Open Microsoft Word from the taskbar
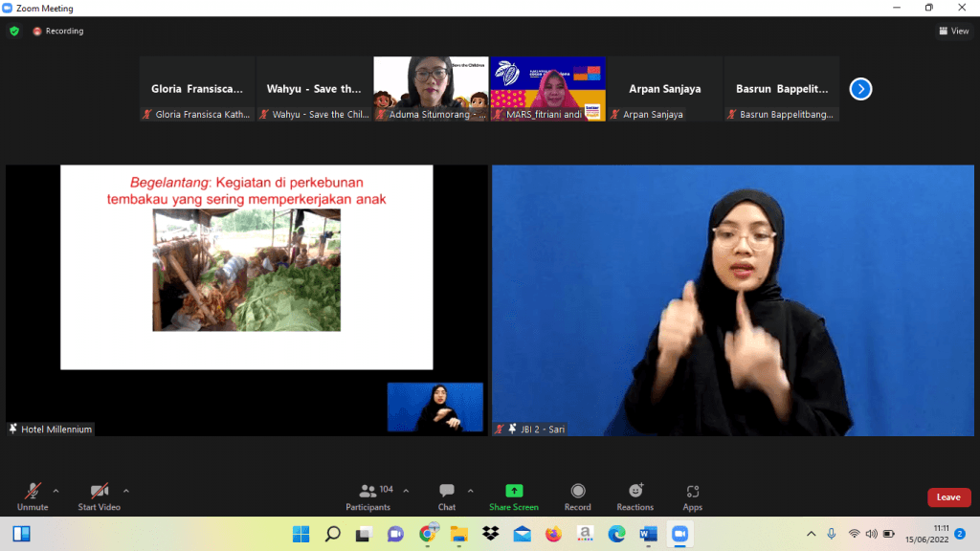980x551 pixels. (x=648, y=534)
